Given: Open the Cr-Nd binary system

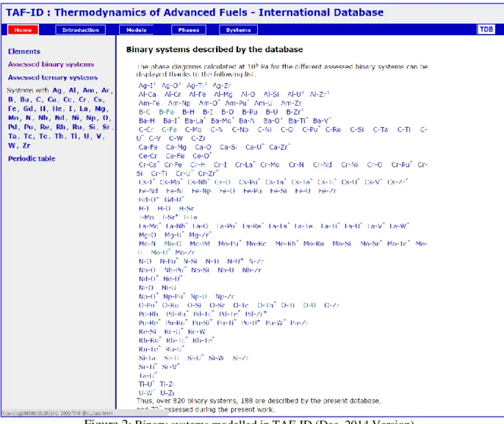Looking at the screenshot, I should click(x=322, y=165).
